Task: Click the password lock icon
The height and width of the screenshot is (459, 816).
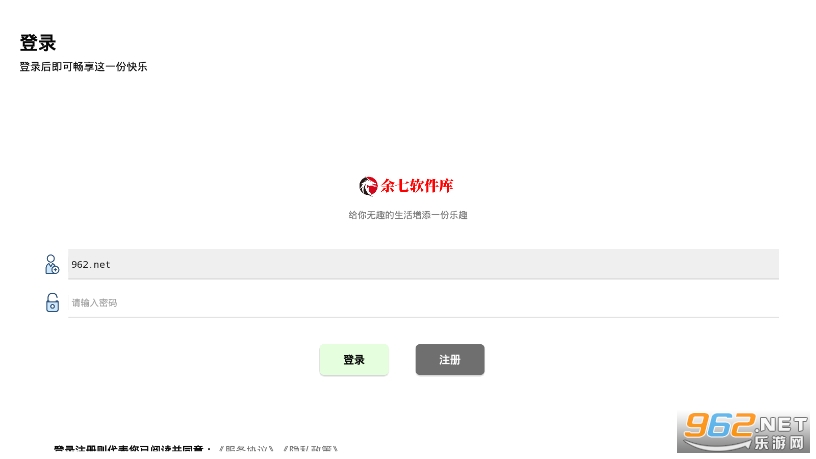Action: point(52,302)
